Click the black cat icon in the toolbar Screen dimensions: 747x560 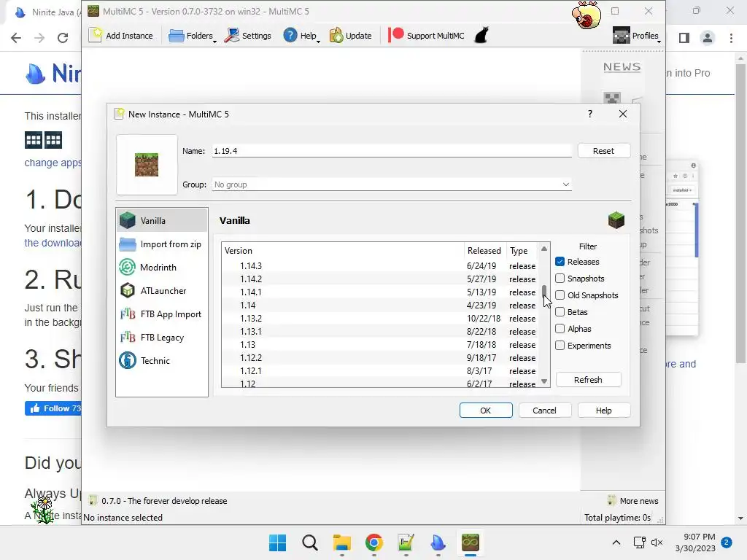coord(481,35)
